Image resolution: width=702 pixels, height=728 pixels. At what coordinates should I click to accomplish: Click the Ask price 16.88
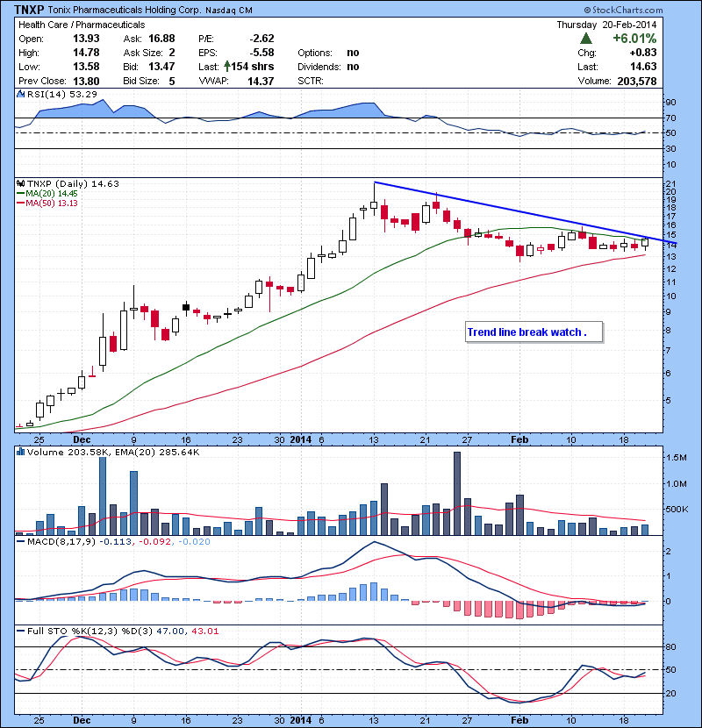coord(161,39)
